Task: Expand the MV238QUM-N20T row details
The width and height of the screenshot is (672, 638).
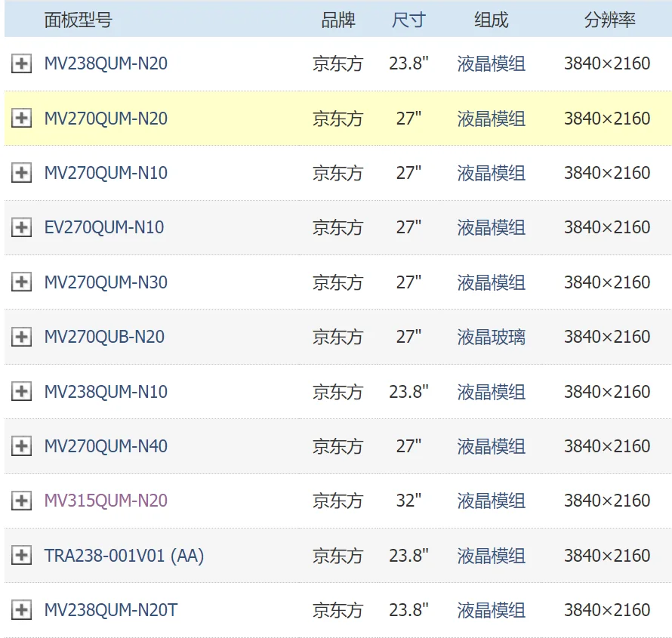Action: (x=21, y=610)
